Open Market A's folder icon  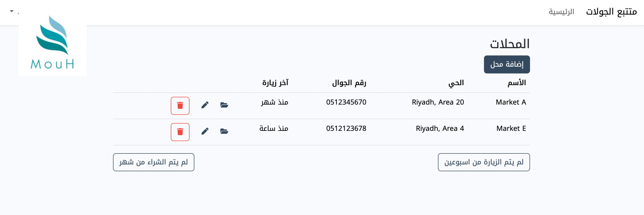tap(224, 105)
